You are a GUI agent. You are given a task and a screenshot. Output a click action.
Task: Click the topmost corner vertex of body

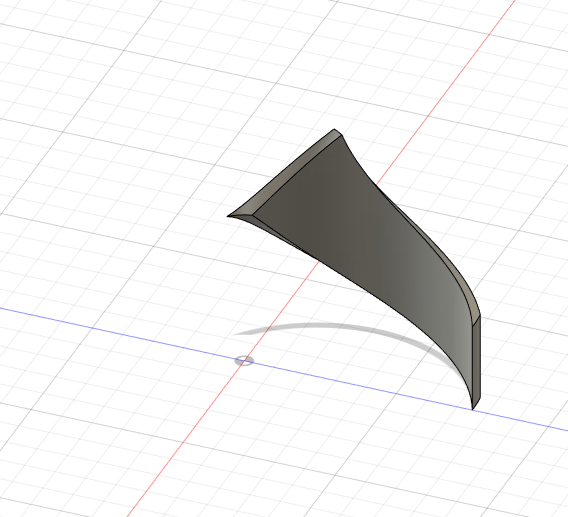click(x=334, y=129)
